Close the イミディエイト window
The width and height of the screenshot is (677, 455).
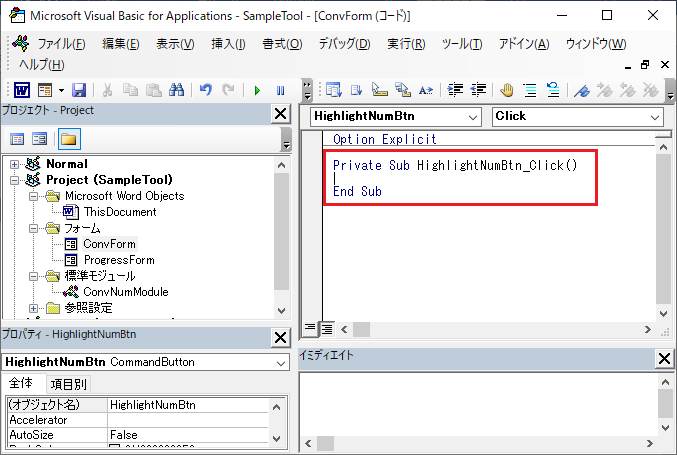pos(664,359)
